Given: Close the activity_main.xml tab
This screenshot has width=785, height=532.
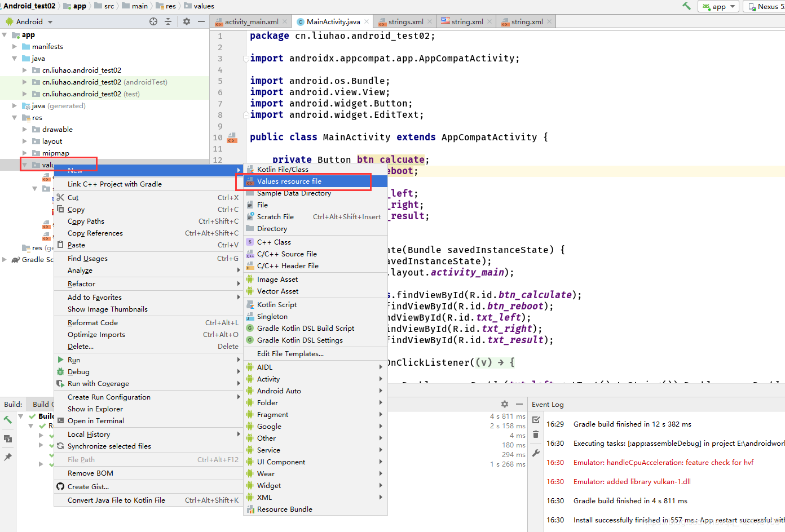Looking at the screenshot, I should click(285, 21).
